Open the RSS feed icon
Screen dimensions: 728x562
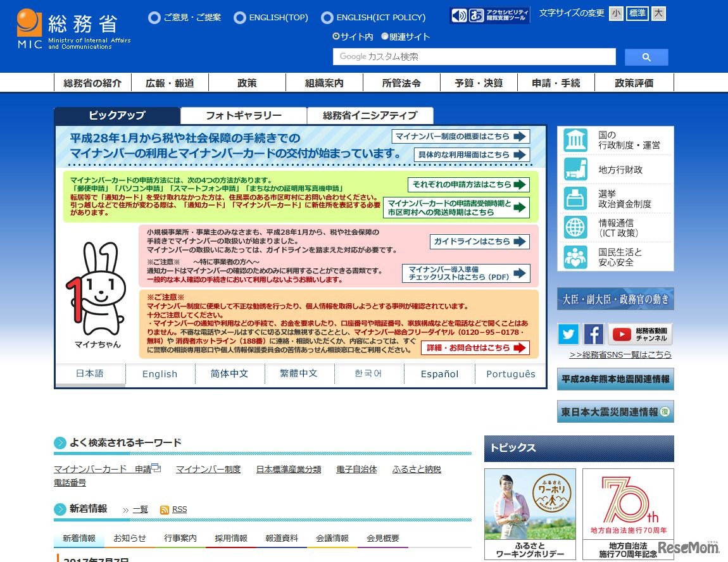pyautogui.click(x=165, y=510)
